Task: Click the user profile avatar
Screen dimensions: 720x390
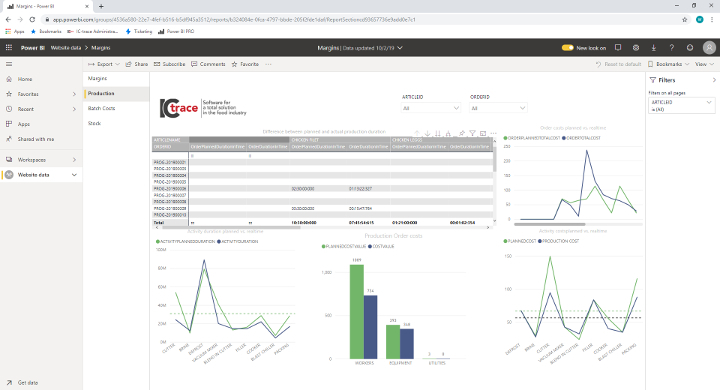Action: (x=709, y=48)
